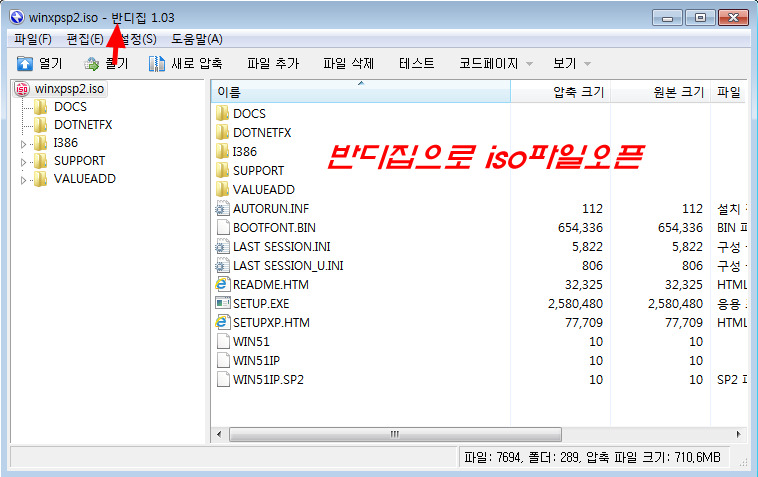758x477 pixels.
Task: Click the 테스트 (Test) button
Action: [x=416, y=63]
